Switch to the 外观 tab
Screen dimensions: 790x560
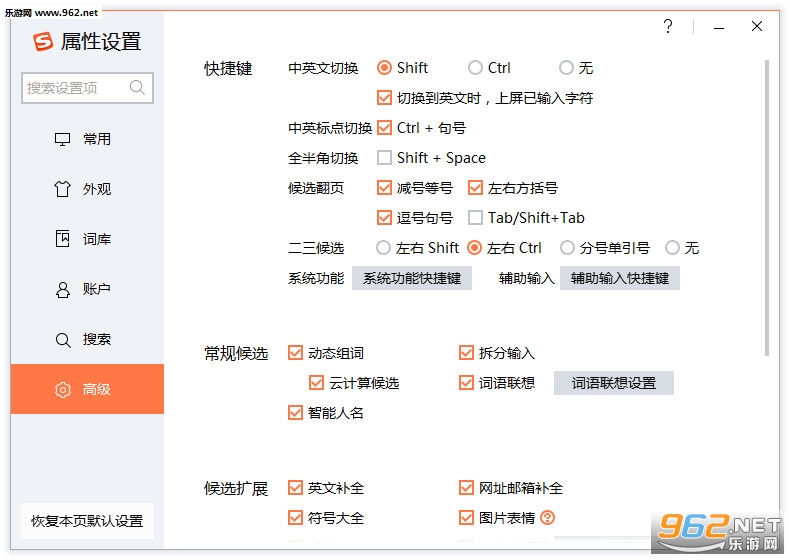[x=87, y=189]
